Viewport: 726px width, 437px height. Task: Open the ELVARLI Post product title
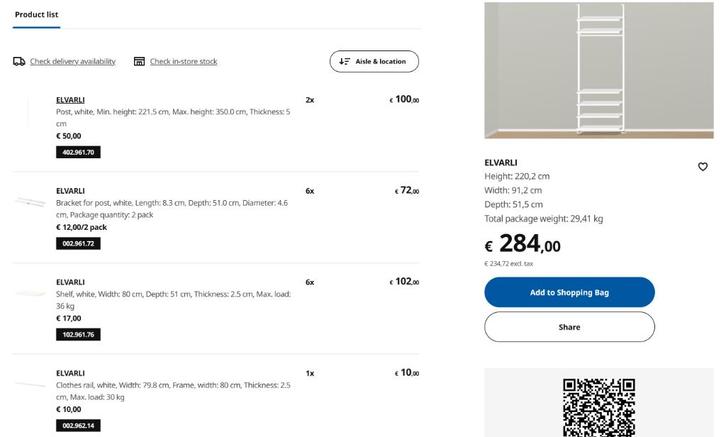click(70, 100)
